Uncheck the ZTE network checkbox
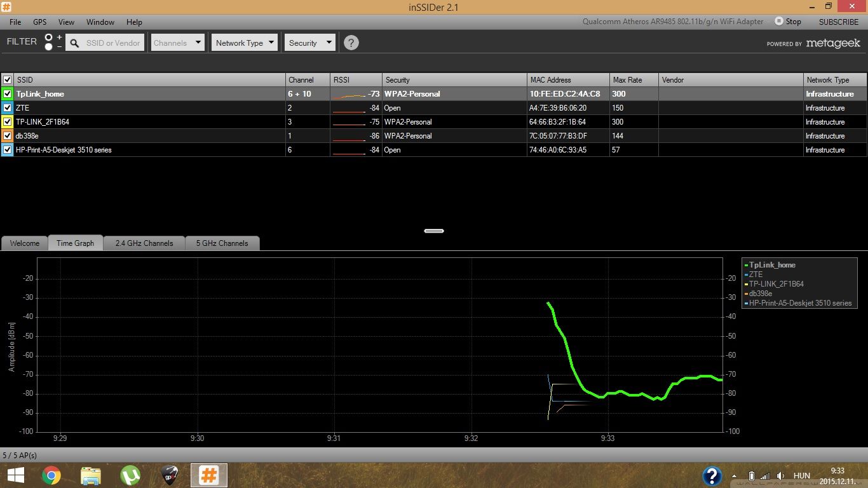This screenshot has height=488, width=868. [x=8, y=108]
